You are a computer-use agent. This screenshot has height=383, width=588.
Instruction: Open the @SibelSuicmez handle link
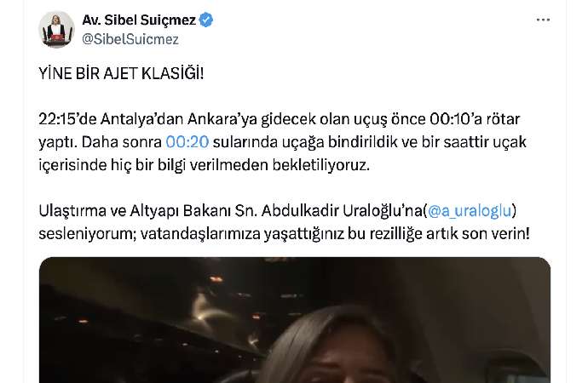click(x=130, y=39)
